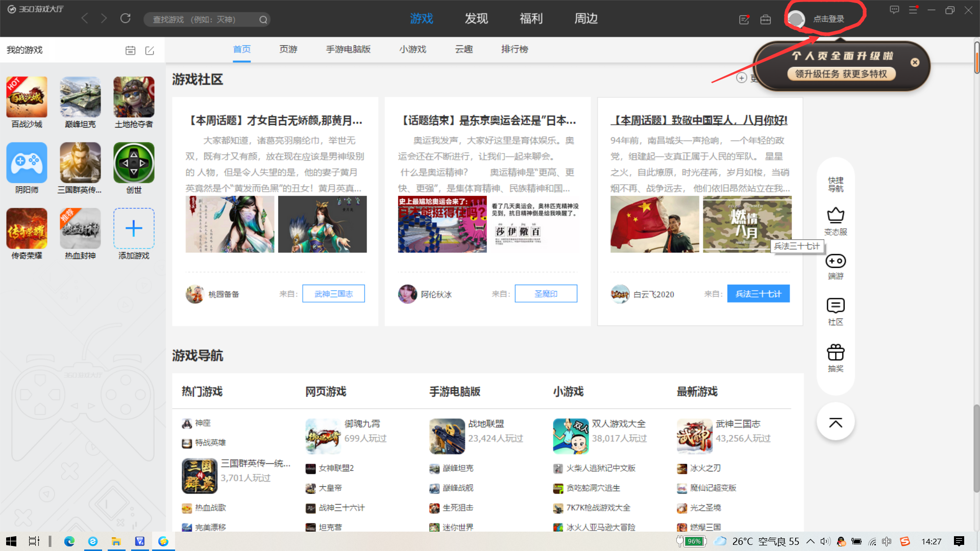Click the magnifier in the game search box
Viewport: 980px width, 551px height.
pyautogui.click(x=263, y=19)
